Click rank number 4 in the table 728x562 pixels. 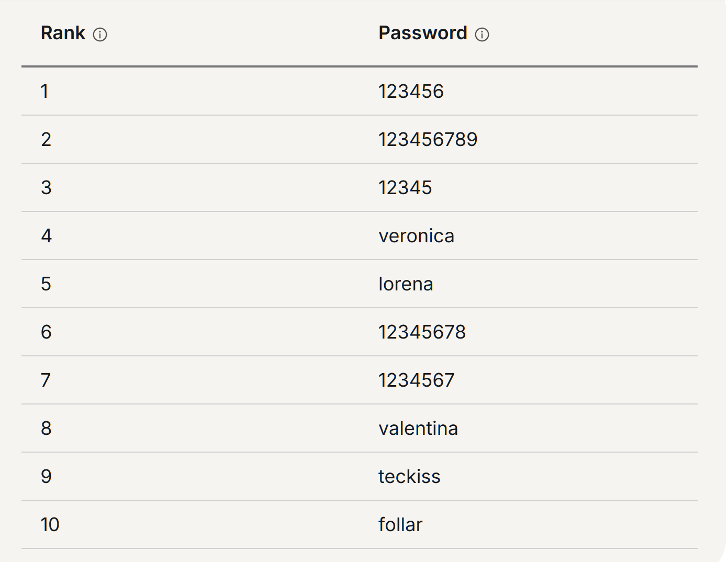pyautogui.click(x=47, y=236)
